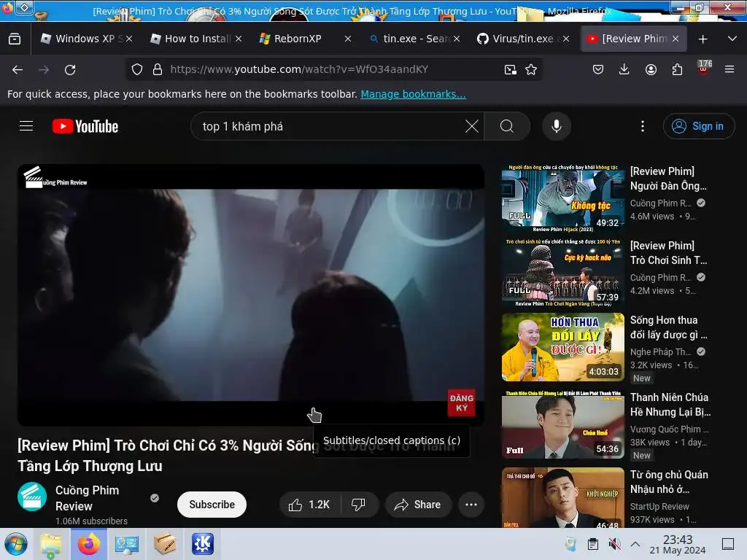
Task: Focus the address bar URL
Action: [x=298, y=69]
